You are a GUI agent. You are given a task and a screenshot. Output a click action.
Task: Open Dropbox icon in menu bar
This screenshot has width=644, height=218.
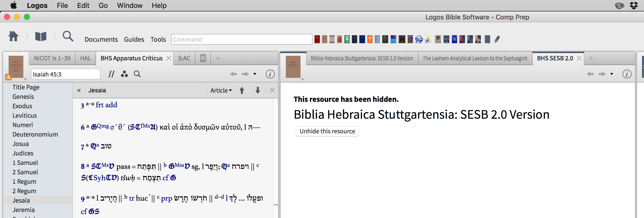(634, 5)
